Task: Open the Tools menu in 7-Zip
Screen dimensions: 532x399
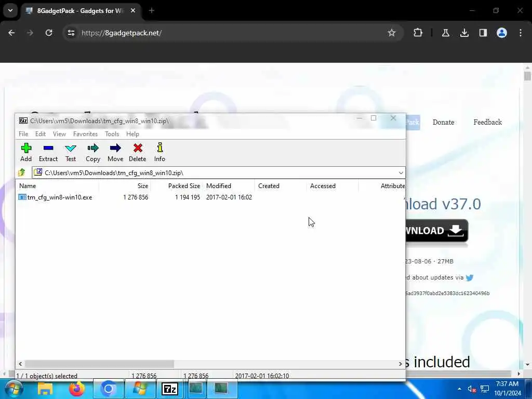Action: coord(112,134)
